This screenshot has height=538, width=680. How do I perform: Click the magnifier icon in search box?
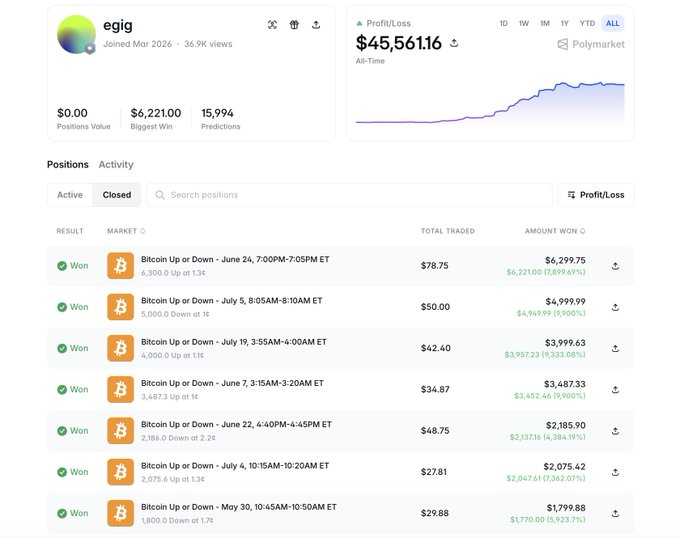[x=160, y=195]
